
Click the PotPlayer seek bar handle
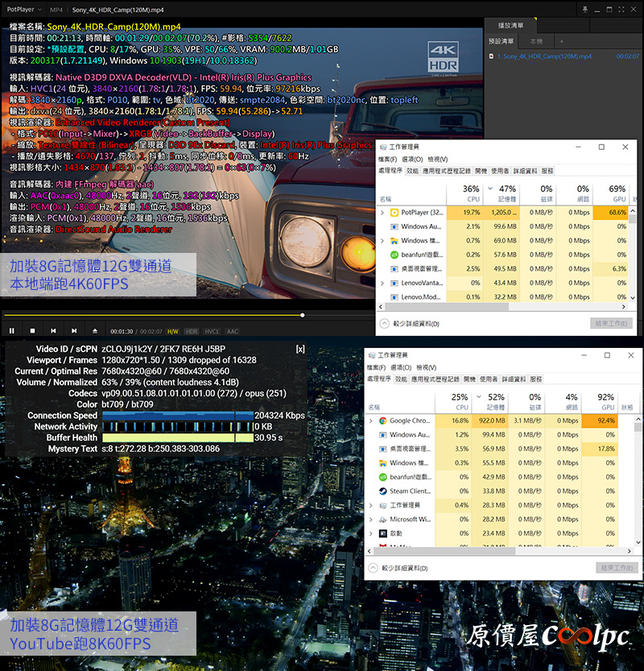point(302,315)
